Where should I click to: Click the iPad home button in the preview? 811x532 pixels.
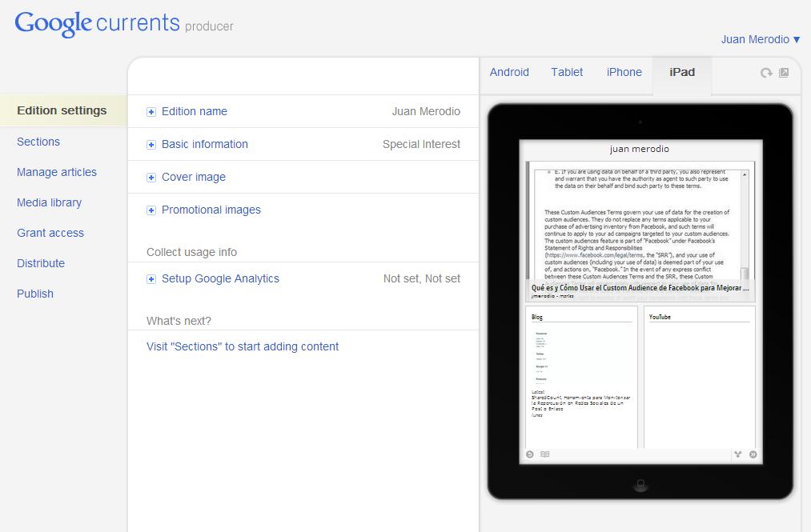coord(640,485)
